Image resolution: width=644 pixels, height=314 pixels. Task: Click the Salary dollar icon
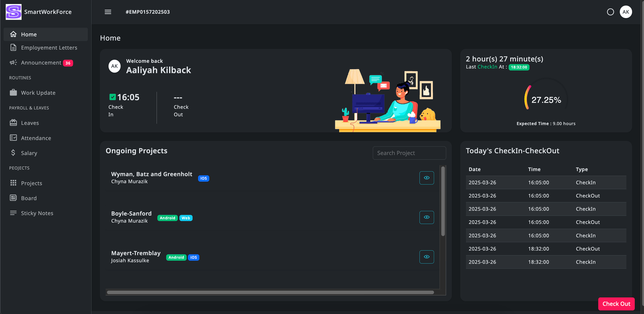(13, 153)
